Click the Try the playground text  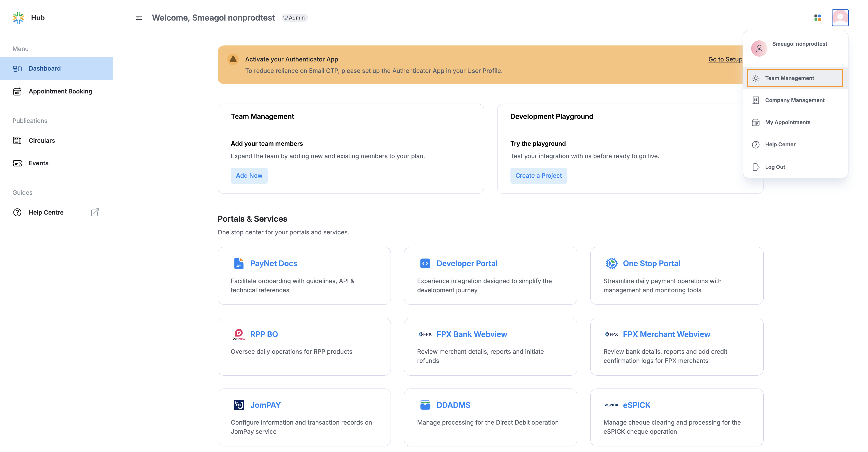click(538, 144)
